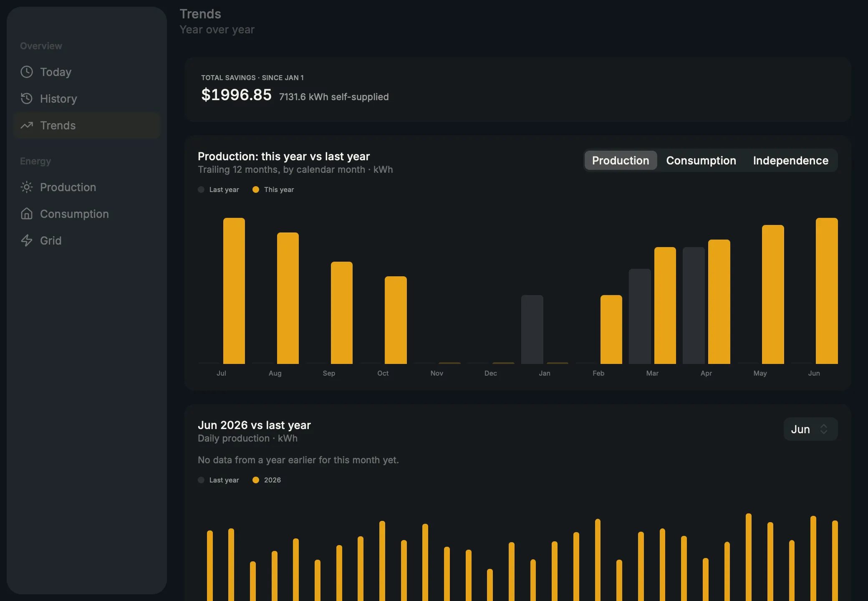Click the sun icon for Production
868x601 pixels.
[27, 187]
